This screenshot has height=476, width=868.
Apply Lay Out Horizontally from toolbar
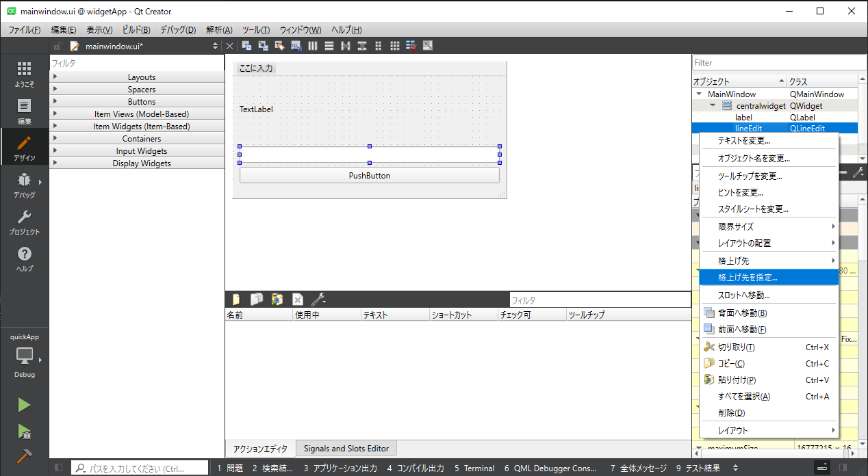pyautogui.click(x=312, y=46)
